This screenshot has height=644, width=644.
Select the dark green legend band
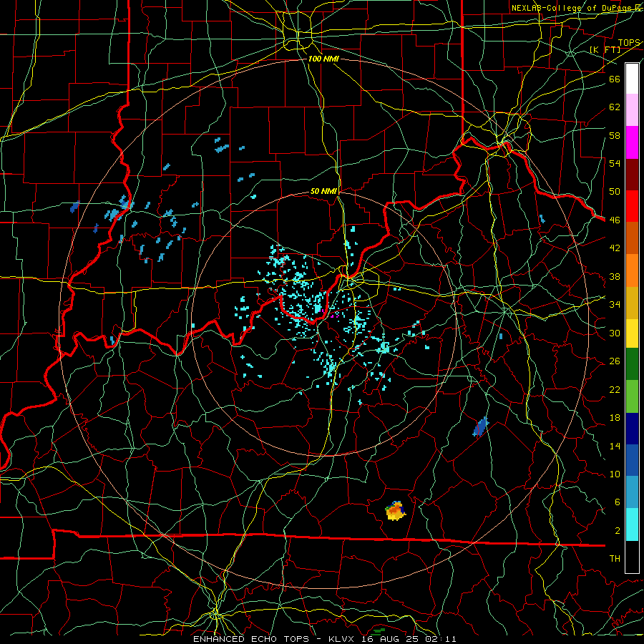632,364
